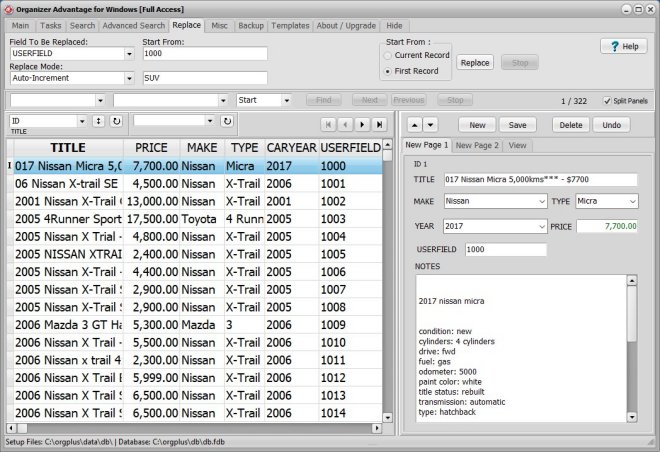This screenshot has height=452, width=660.
Task: Jump to the first record in the grid
Action: 328,125
